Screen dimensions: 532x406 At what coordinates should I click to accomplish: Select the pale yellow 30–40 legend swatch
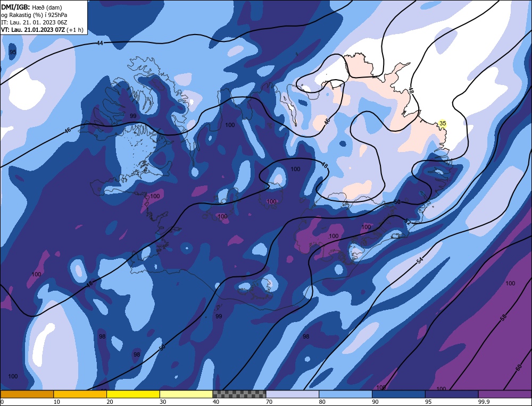pos(186,394)
